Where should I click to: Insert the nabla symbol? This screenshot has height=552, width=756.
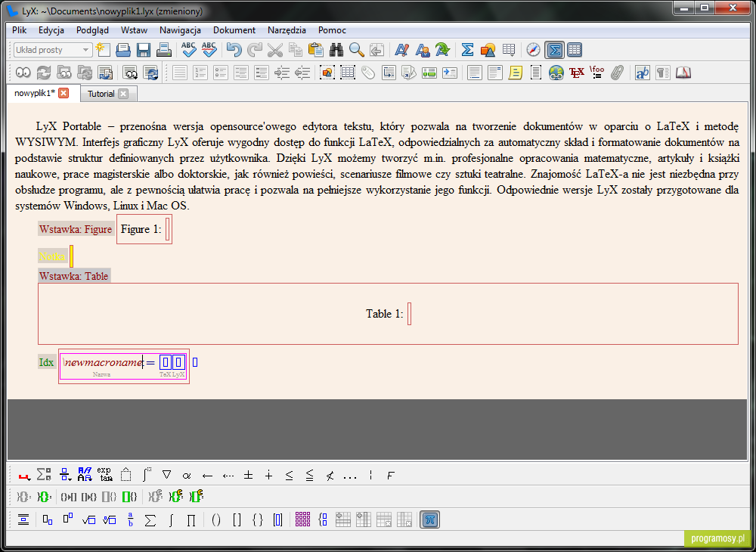(x=167, y=476)
